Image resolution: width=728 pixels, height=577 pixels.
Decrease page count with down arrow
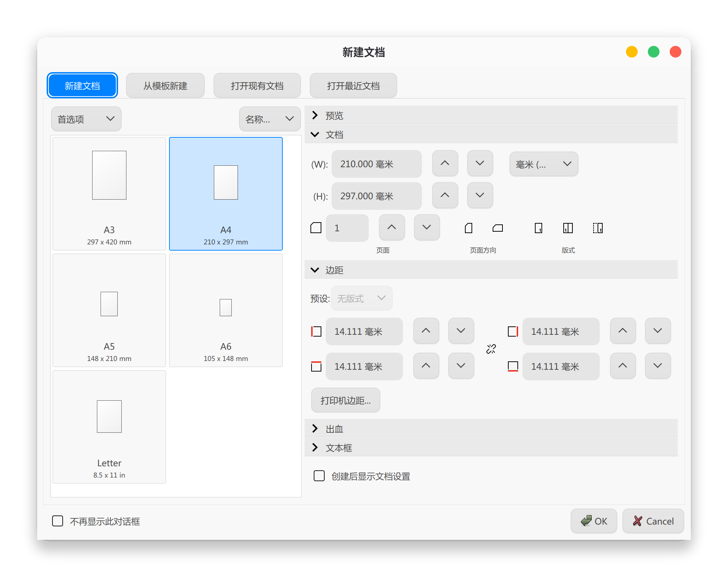click(427, 228)
